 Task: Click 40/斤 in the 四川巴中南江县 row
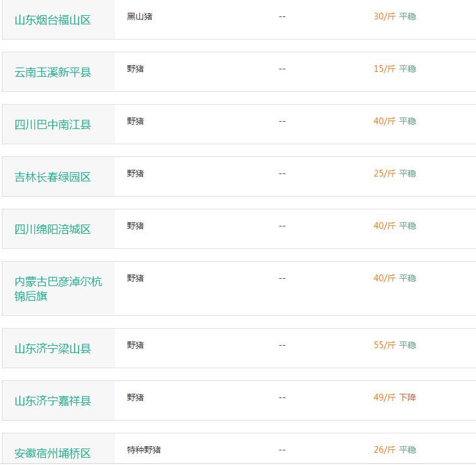[x=384, y=121]
